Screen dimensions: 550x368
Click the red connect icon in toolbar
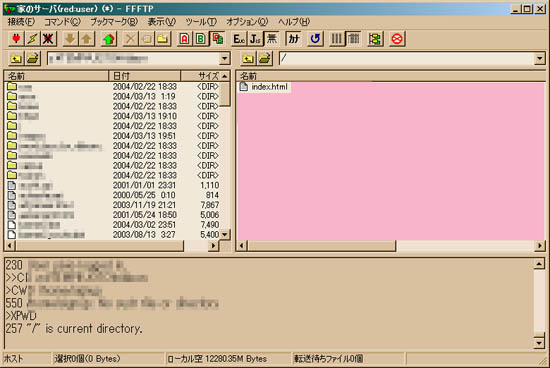click(x=16, y=39)
